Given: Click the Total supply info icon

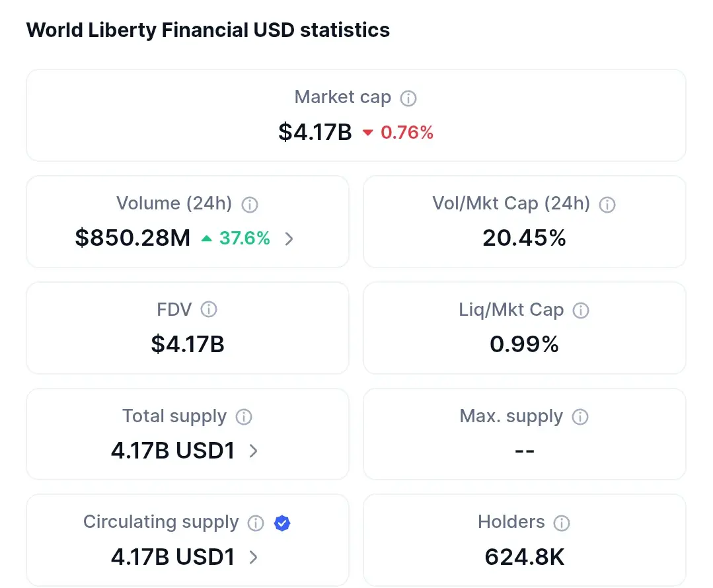Looking at the screenshot, I should 244,417.
